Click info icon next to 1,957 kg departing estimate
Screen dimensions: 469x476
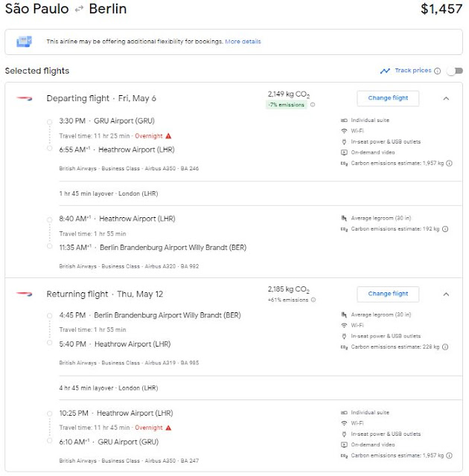pos(448,162)
